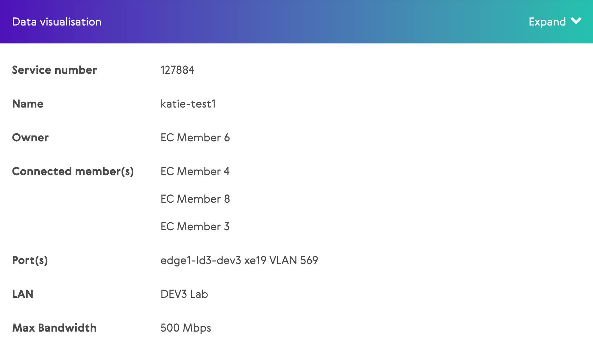Click the edge1-ld3-dev3 xe19 VLAN 569 port
Viewport: 593px width, 364px height.
tap(239, 260)
